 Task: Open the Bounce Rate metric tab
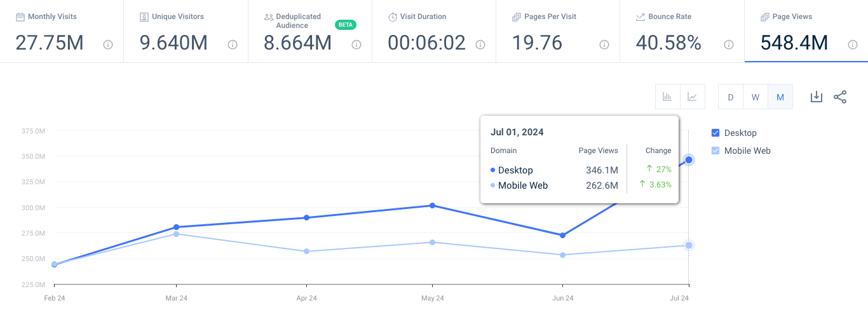[682, 31]
